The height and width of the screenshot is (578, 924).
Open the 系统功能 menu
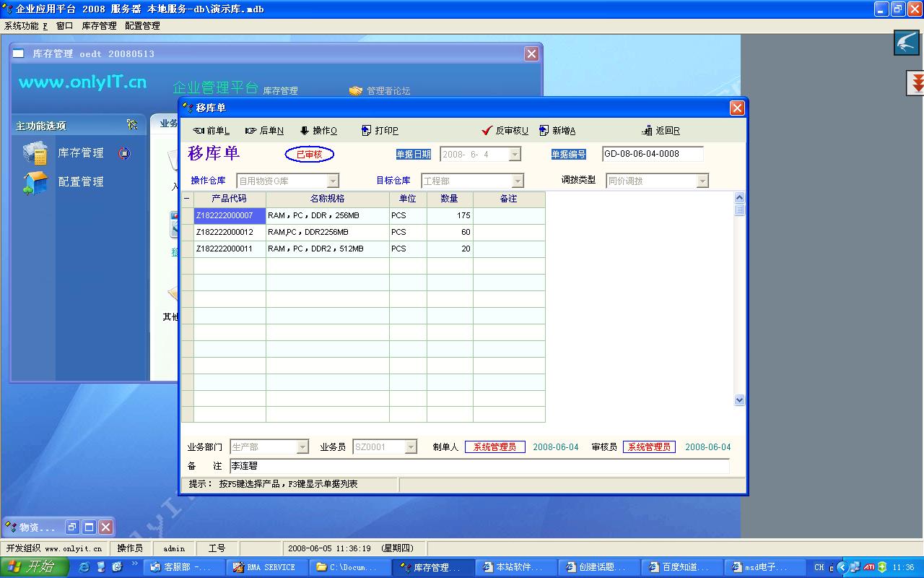pos(25,26)
